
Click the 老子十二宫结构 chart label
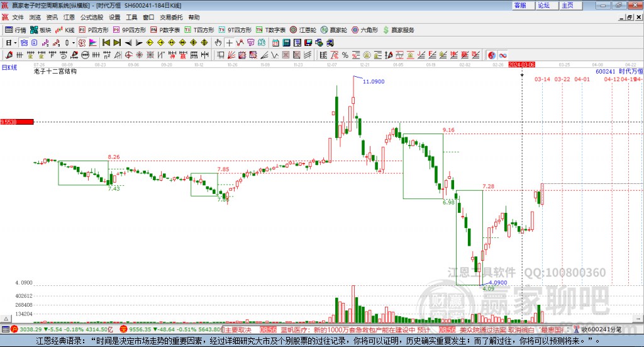(x=55, y=71)
